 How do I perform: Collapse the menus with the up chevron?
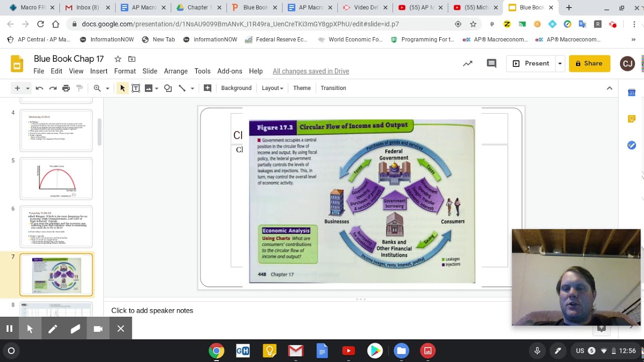click(609, 88)
